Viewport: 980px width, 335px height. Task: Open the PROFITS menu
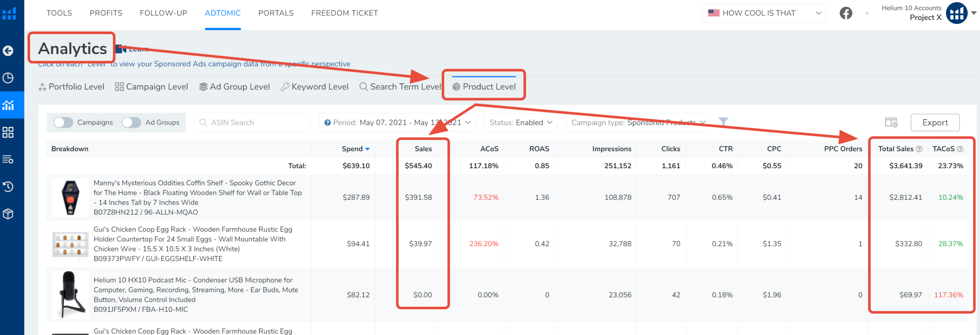(106, 13)
